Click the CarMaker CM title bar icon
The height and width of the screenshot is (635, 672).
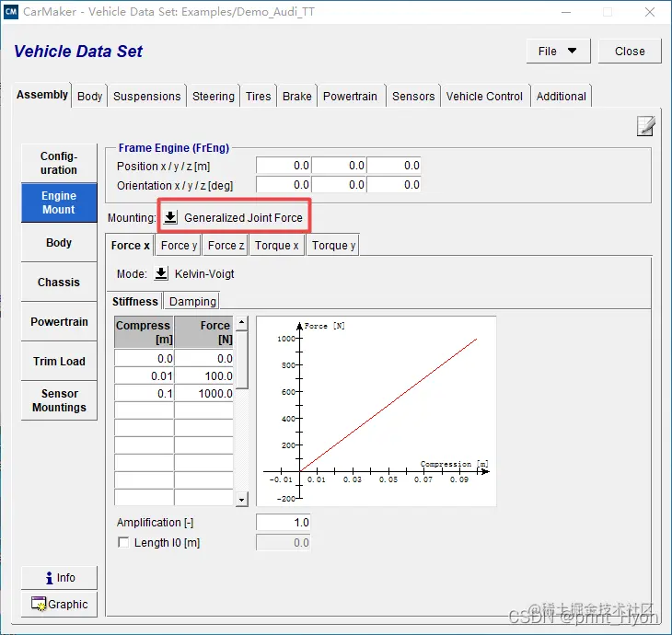pyautogui.click(x=11, y=12)
